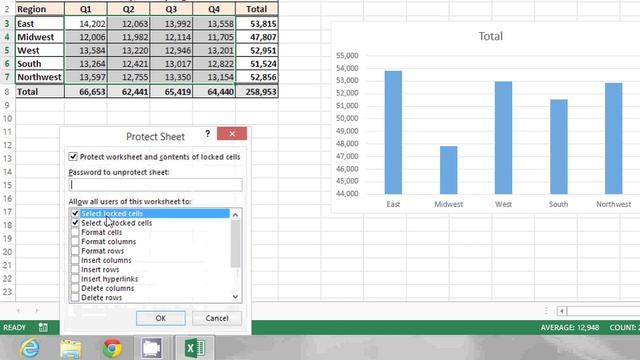640x360 pixels.
Task: Cancel the Protect Sheet dialog
Action: [x=217, y=318]
